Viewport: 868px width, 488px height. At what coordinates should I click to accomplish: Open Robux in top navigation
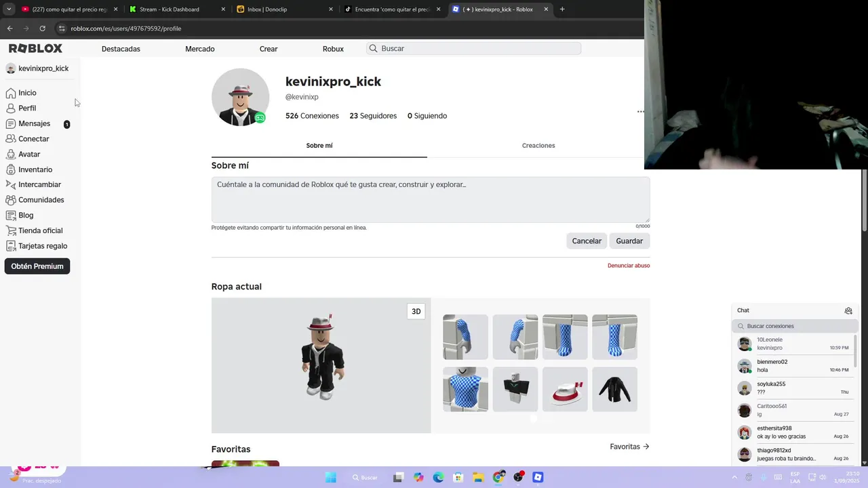tap(333, 49)
